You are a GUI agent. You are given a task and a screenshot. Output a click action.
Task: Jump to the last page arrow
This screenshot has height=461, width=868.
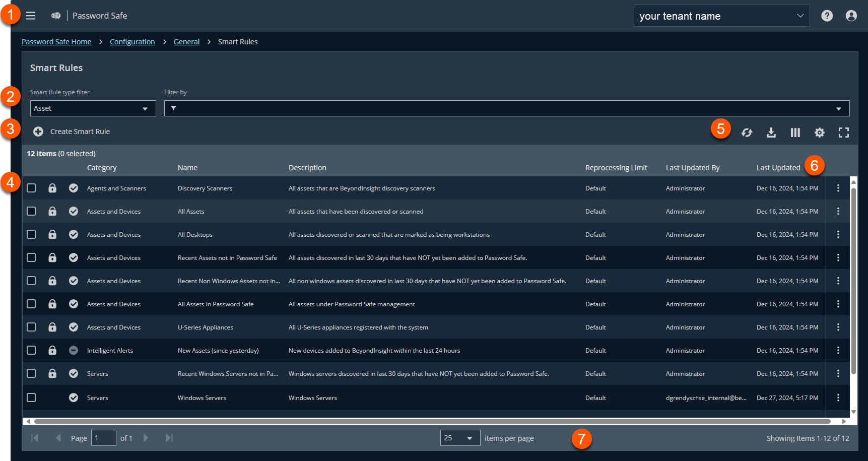click(169, 438)
